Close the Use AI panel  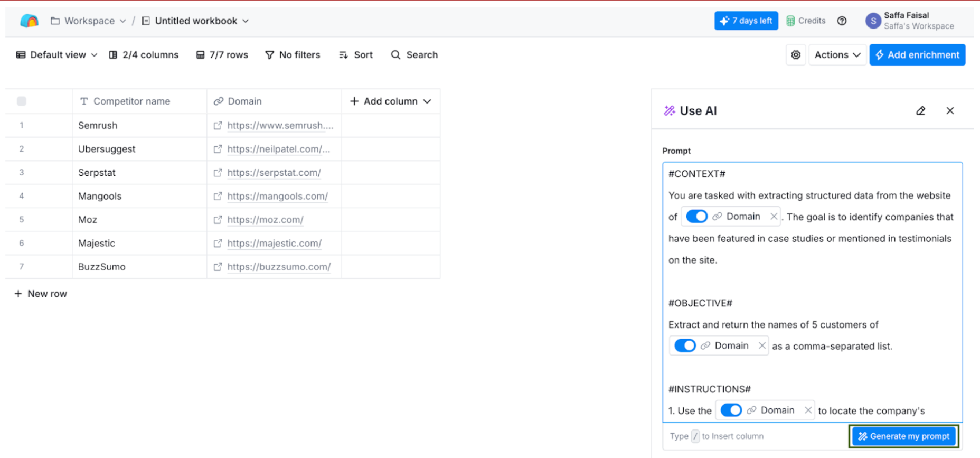[950, 111]
